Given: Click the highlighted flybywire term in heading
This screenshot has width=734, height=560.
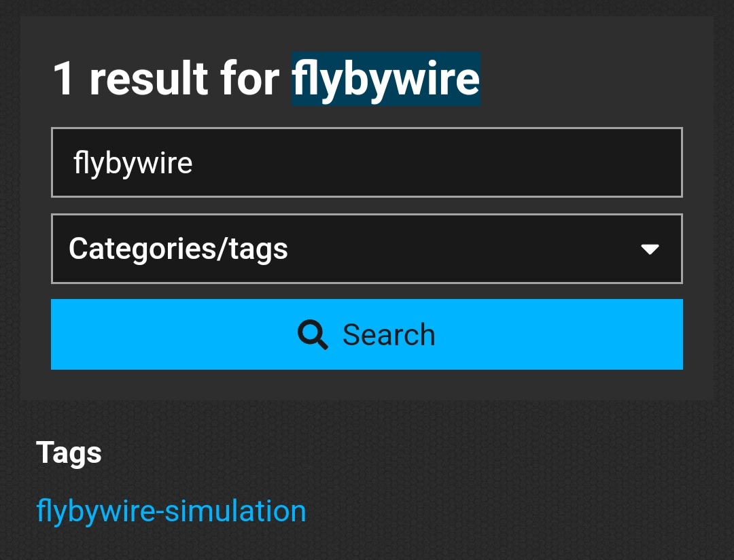Looking at the screenshot, I should 386,79.
